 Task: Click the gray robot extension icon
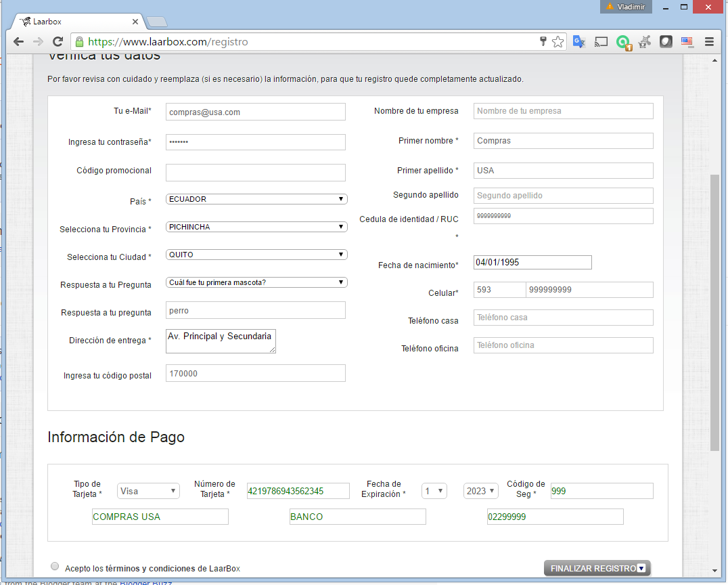click(644, 42)
